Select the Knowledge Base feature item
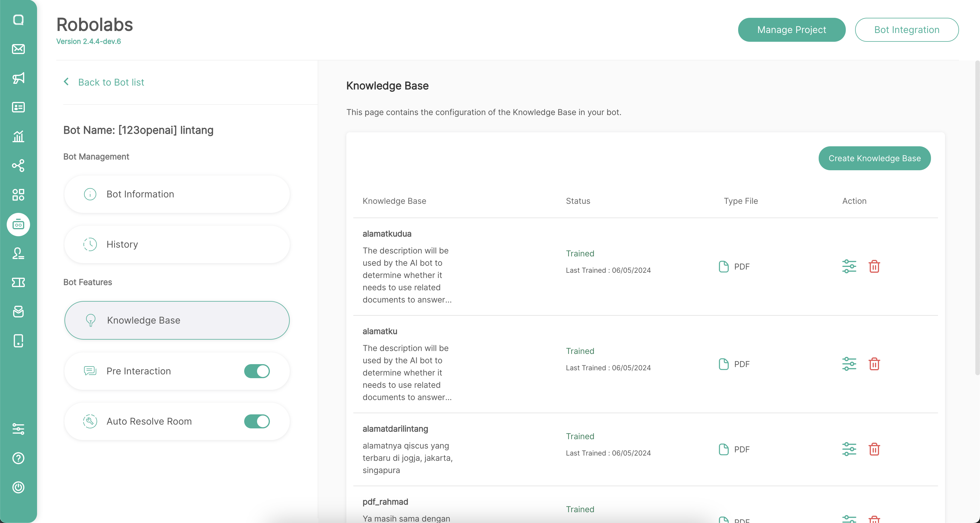This screenshot has width=980, height=523. pyautogui.click(x=177, y=321)
